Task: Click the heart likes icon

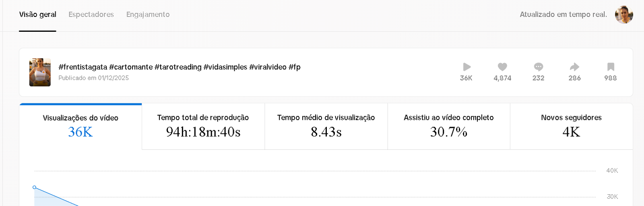Action: 502,67
